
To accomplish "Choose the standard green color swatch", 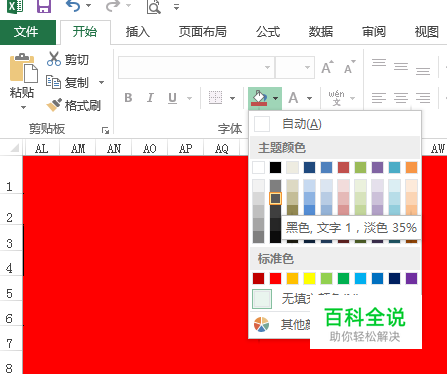I will [343, 278].
